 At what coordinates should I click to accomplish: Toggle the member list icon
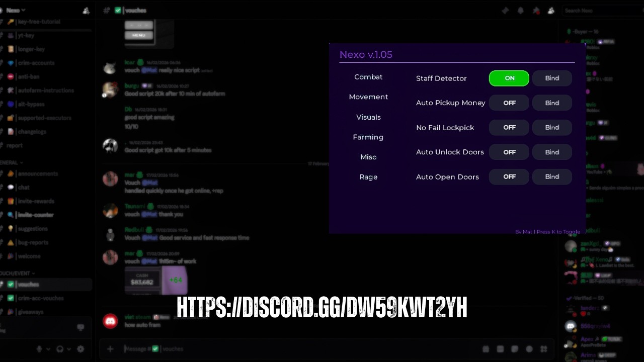click(x=551, y=11)
